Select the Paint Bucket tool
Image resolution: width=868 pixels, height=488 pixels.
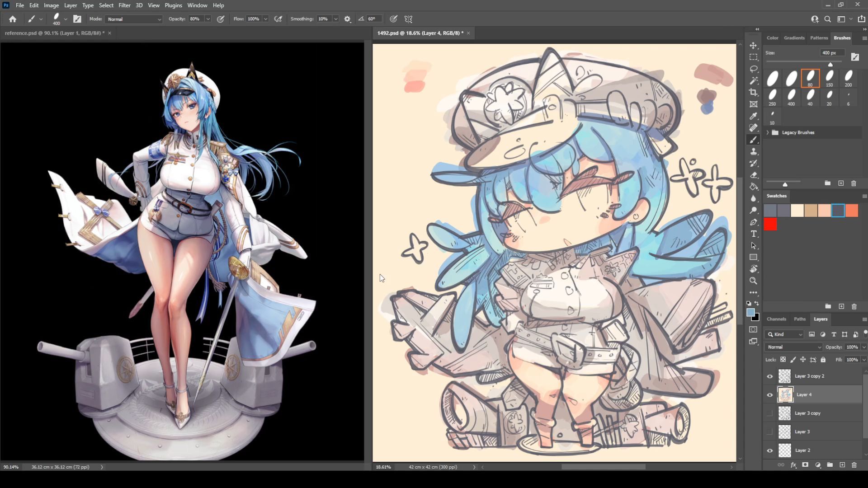pyautogui.click(x=753, y=187)
